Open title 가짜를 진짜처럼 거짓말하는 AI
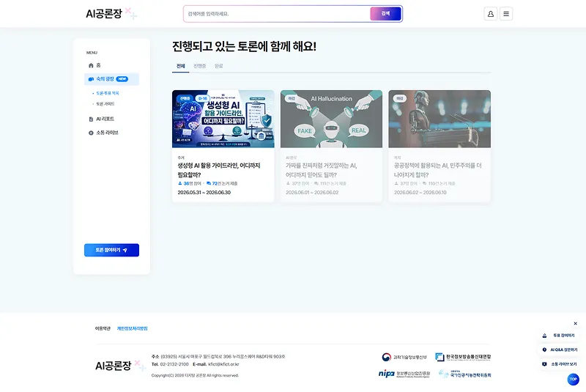The height and width of the screenshot is (392, 586). [x=322, y=171]
